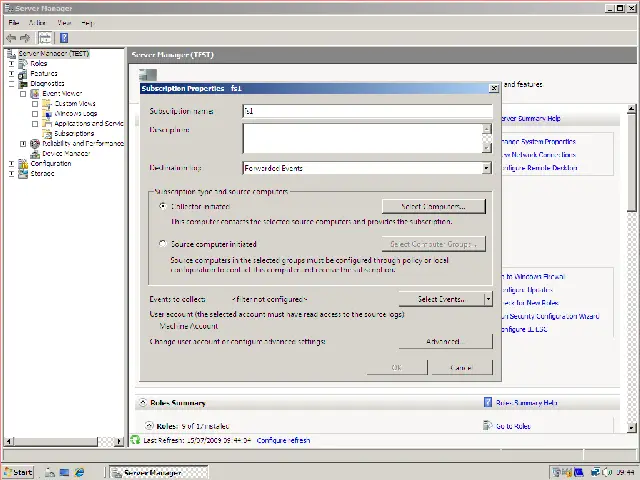This screenshot has height=480, width=640.
Task: Open the Select Events dropdown arrow
Action: 488,299
